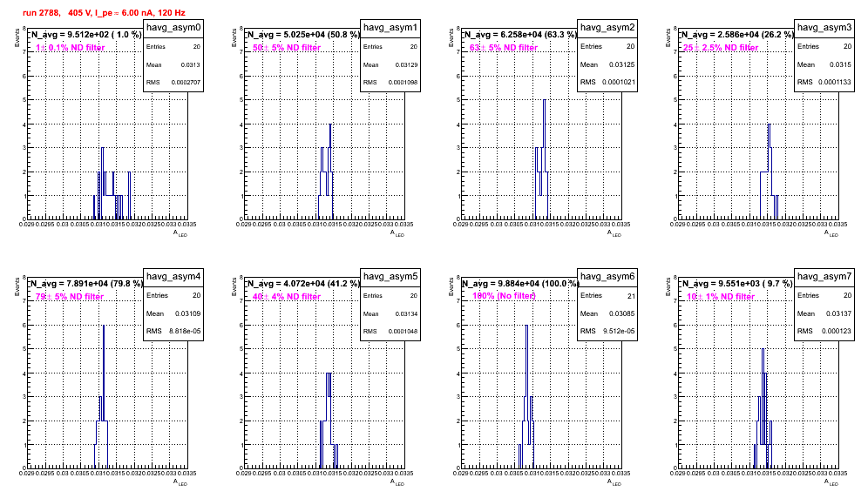Click the Mean value 0.03085
This screenshot has height=498, width=868.
(x=622, y=313)
